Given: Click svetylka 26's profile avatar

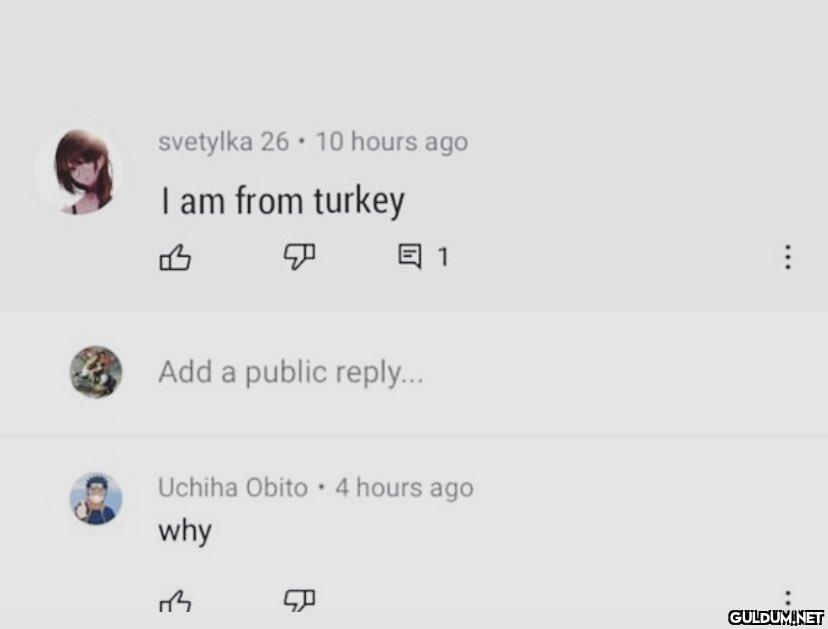Looking at the screenshot, I should point(79,171).
